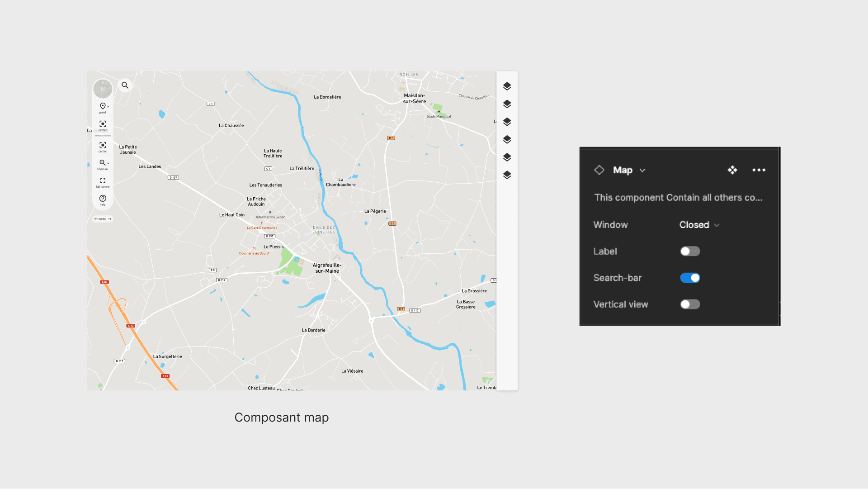The width and height of the screenshot is (868, 489).
Task: Click the lower center tool below the divider
Action: 103,146
